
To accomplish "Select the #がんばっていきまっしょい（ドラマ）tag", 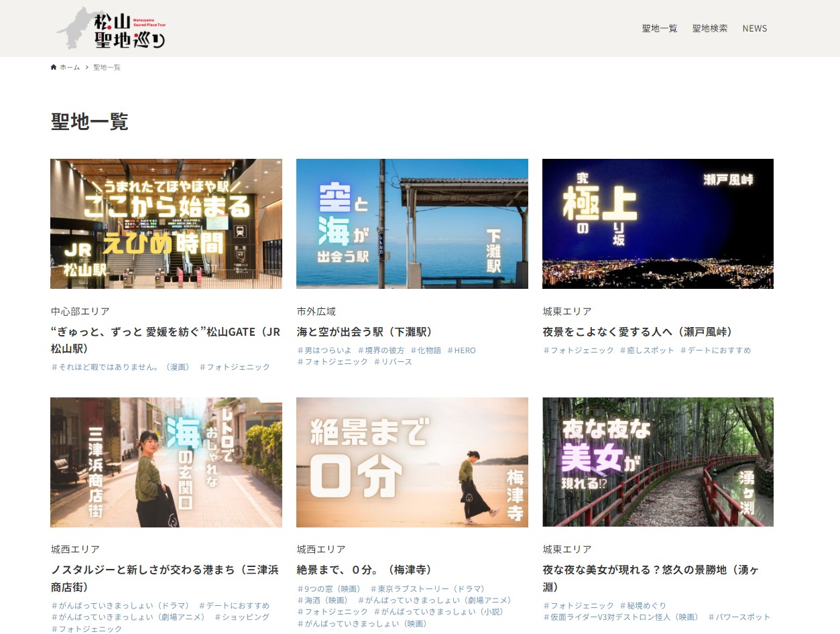I will coord(121,606).
